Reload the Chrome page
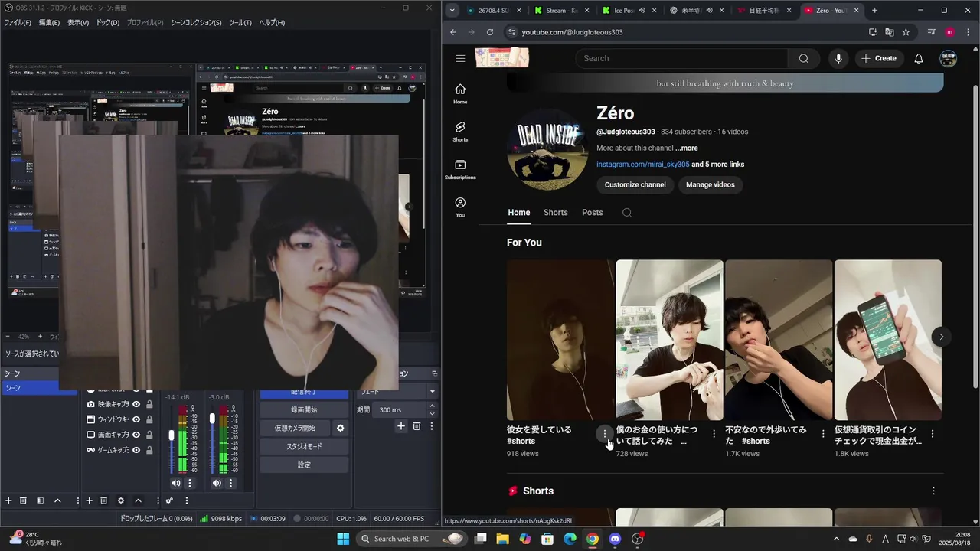980x551 pixels. pos(490,32)
